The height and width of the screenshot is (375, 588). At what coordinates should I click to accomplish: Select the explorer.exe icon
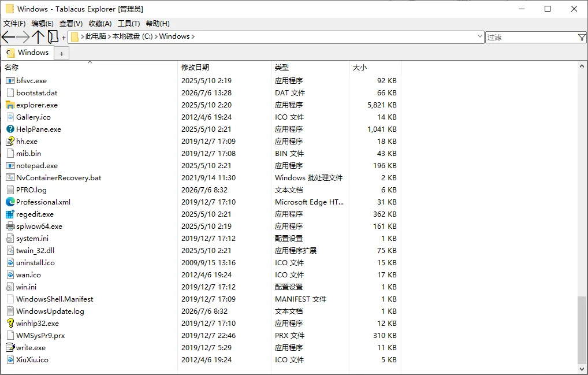[x=10, y=105]
